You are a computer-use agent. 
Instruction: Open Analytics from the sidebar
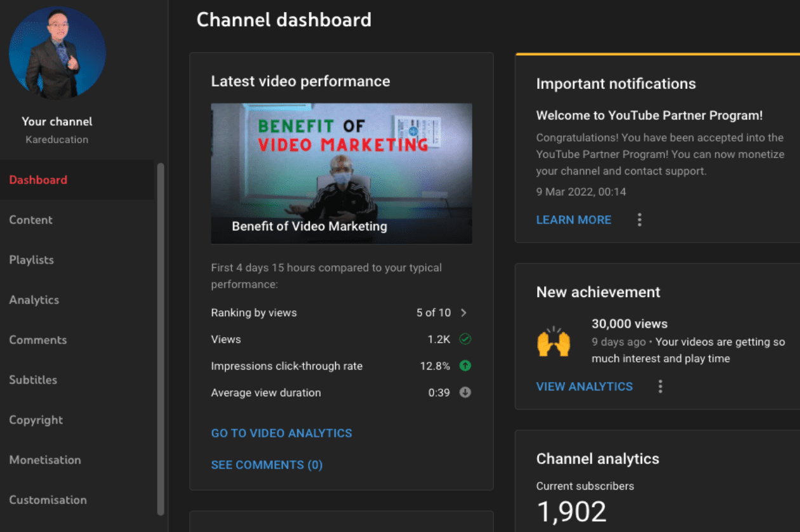(34, 300)
